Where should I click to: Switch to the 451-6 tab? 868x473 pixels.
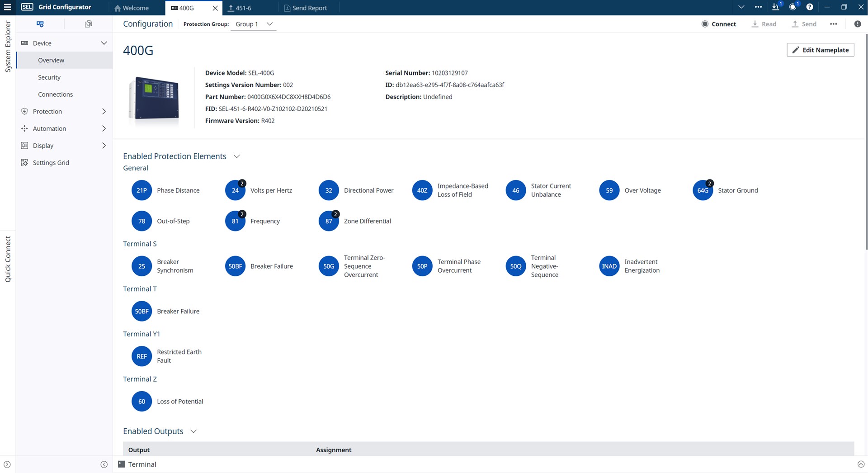(240, 8)
